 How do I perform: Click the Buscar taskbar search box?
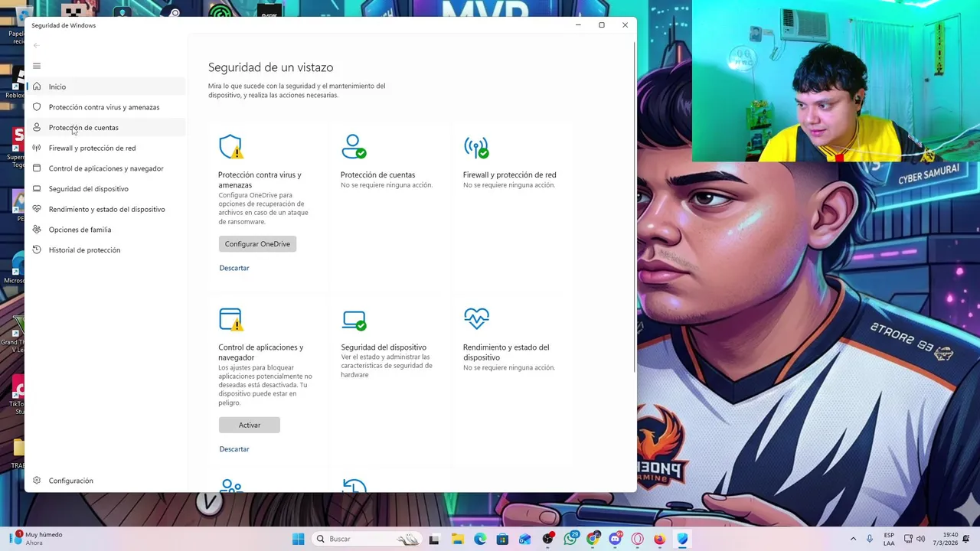tap(365, 539)
